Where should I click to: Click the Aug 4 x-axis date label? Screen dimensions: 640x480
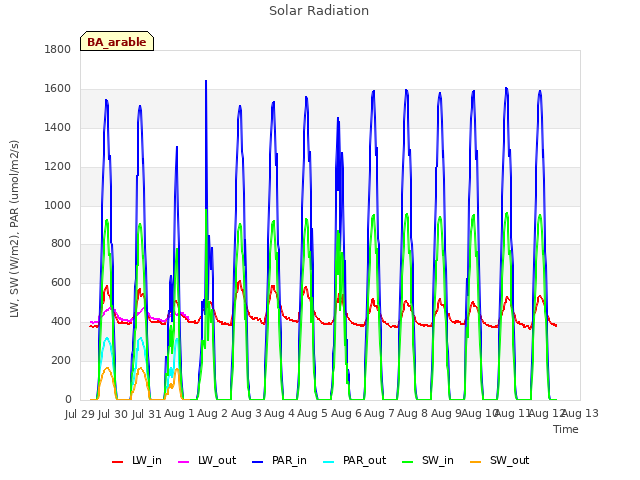(279, 413)
